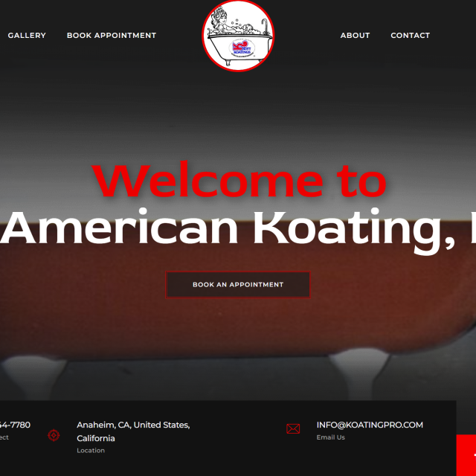Click the phone number ending in 7780
Image resolution: width=476 pixels, height=476 pixels.
15,425
